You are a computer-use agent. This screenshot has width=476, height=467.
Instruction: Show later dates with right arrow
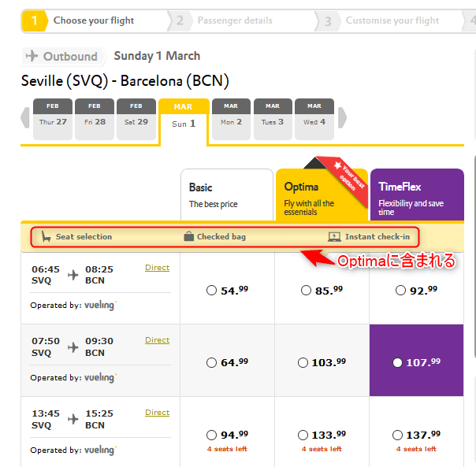[x=342, y=119]
